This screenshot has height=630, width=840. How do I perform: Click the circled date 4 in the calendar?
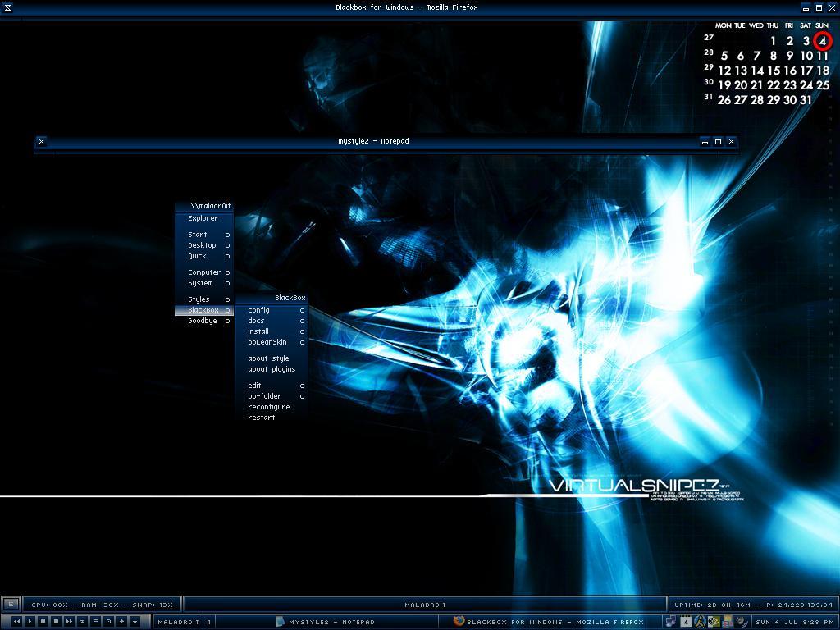[822, 41]
